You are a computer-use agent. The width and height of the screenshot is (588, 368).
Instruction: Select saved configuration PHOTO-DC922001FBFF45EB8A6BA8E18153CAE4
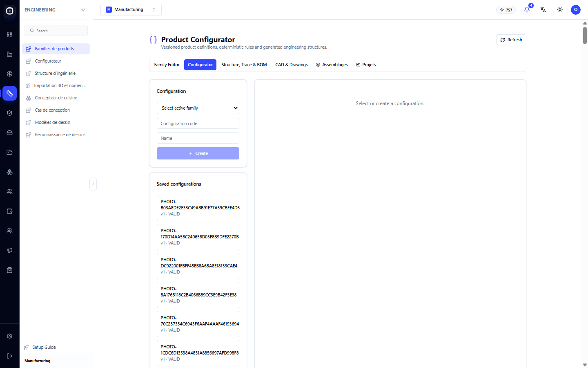point(198,266)
